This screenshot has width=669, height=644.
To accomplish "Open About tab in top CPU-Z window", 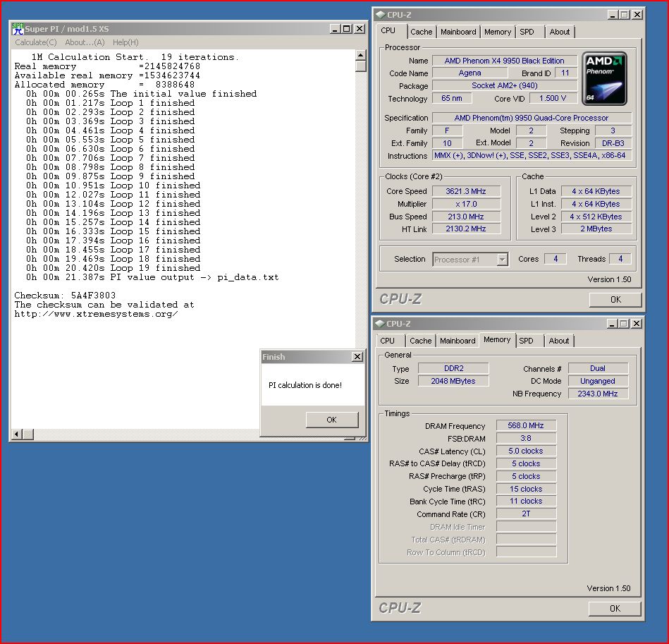I will point(559,32).
